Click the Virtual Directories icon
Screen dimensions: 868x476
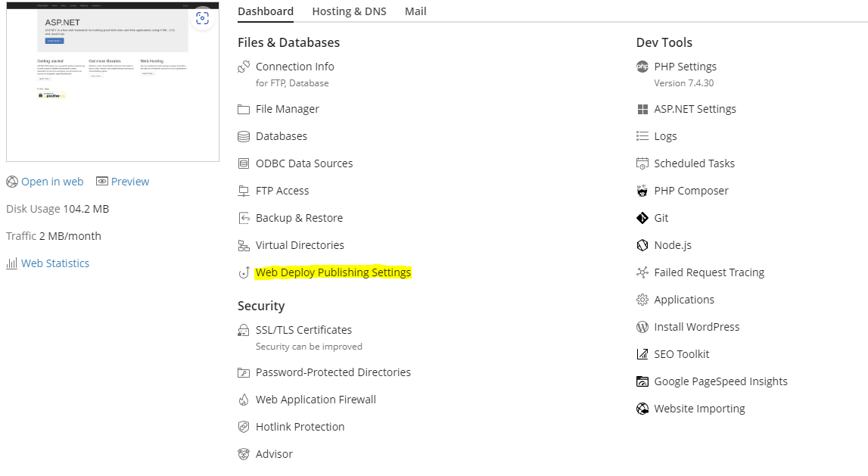coord(244,245)
